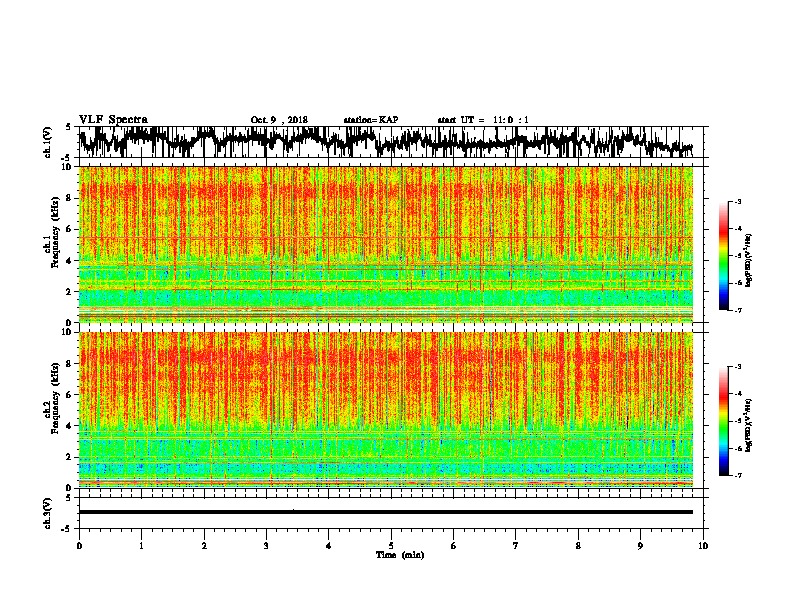This screenshot has height=612, width=792.
Task: Click the ch.2 "Frequency (kHz)" axis label
Action: [55, 398]
